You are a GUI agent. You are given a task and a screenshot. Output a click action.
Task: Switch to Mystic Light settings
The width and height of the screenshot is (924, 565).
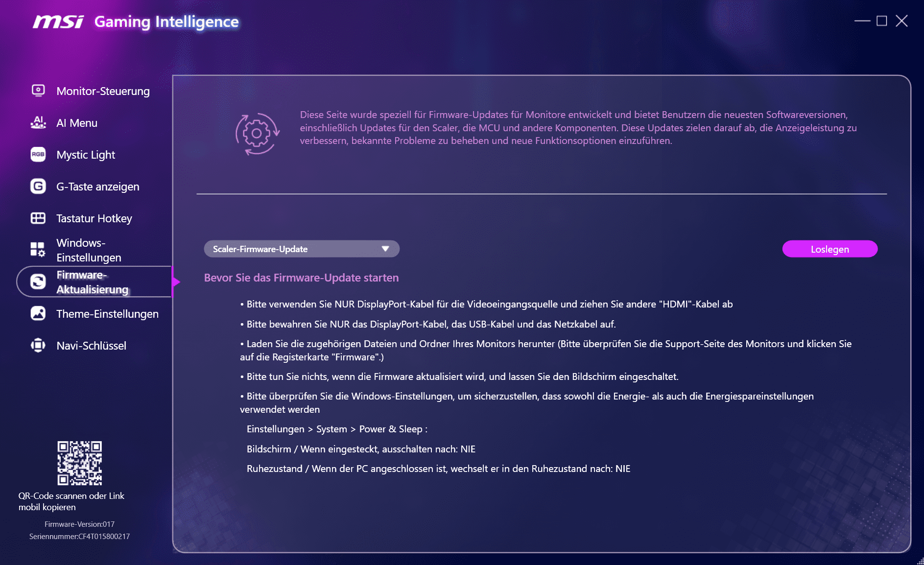pos(86,155)
